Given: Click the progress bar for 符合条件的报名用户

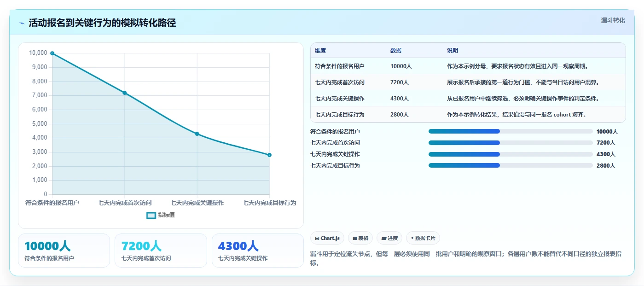Looking at the screenshot, I should (x=511, y=131).
